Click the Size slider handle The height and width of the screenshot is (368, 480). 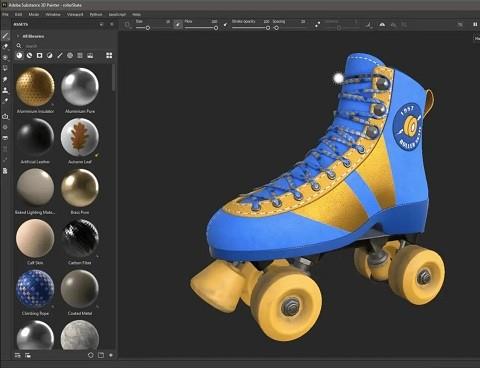pyautogui.click(x=148, y=28)
